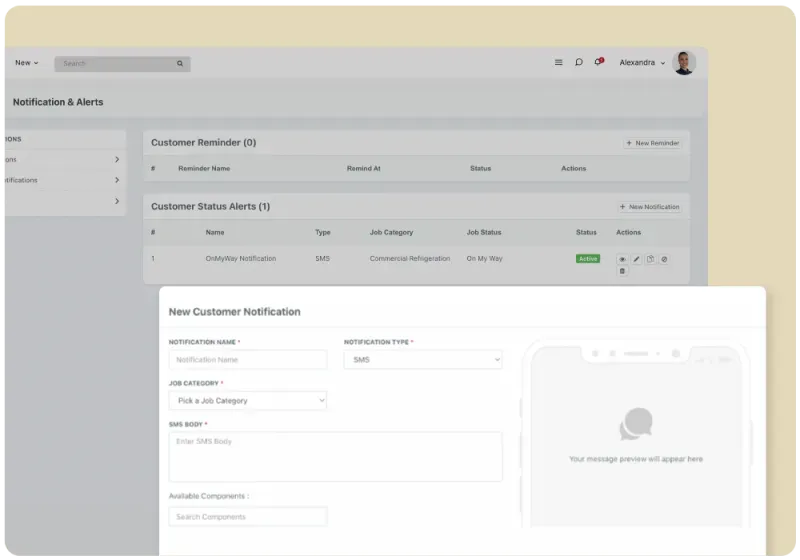Viewport: 800px width, 560px height.
Task: Click Alexandra's profile avatar
Action: coord(684,63)
